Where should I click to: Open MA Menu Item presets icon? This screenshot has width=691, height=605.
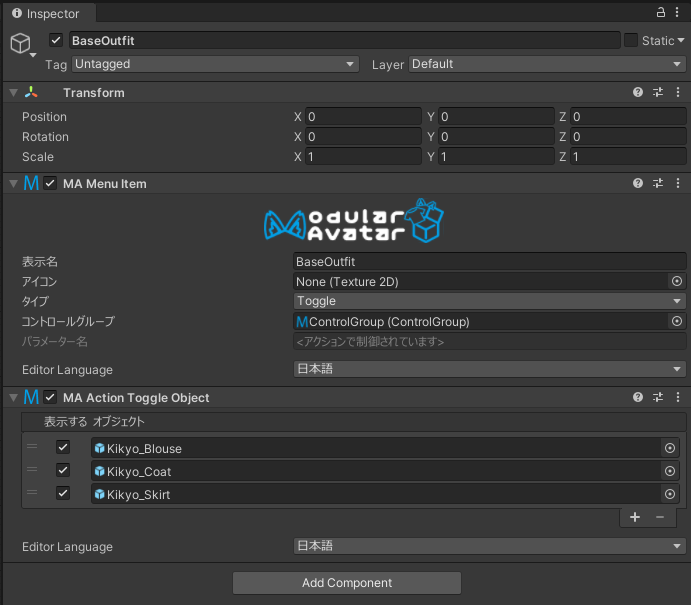[658, 183]
